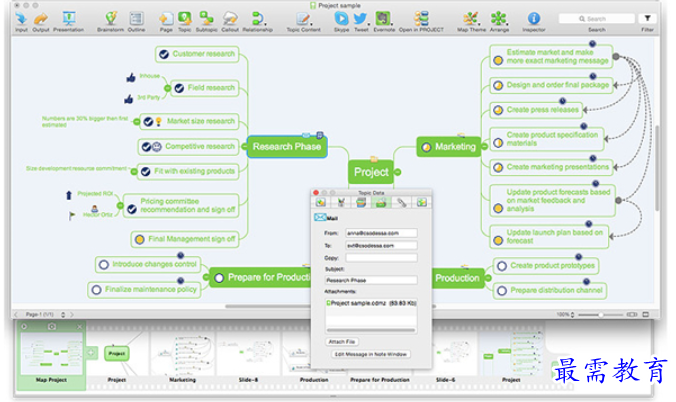Viewport: 676px width, 402px height.
Task: Collapse Prepare for Production branch handle
Action: coord(207,277)
